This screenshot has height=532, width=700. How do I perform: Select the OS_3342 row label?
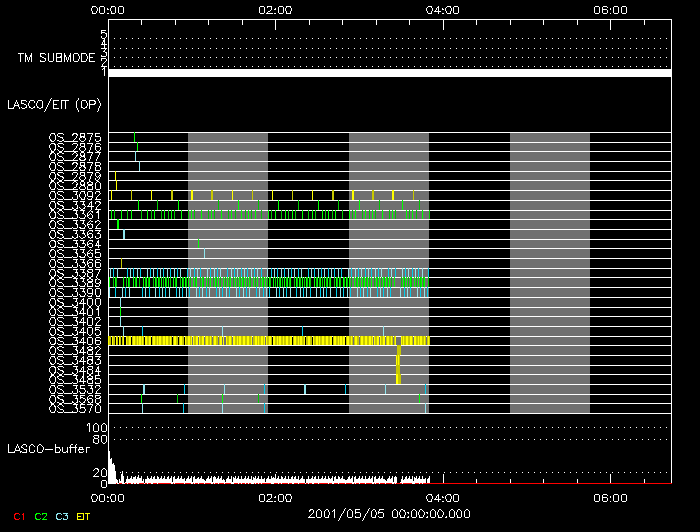75,205
